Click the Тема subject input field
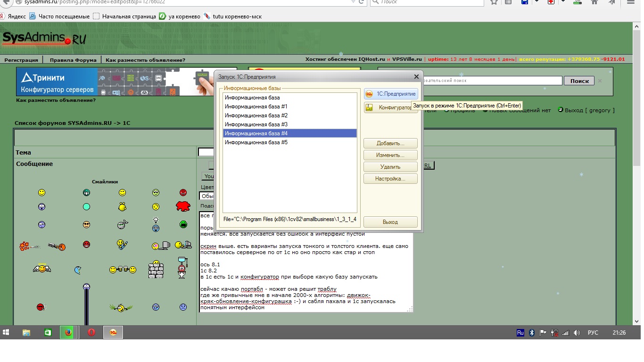 click(x=206, y=152)
